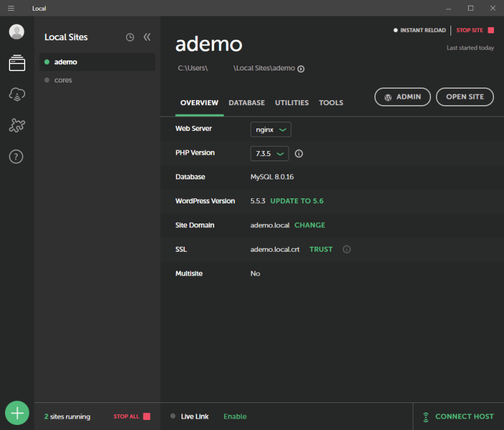Click the ademo.local domain text
This screenshot has height=430, width=504.
pos(270,225)
